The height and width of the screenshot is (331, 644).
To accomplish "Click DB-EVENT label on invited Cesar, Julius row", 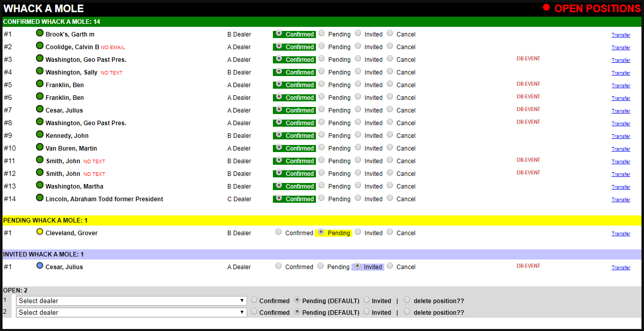I will coord(528,266).
